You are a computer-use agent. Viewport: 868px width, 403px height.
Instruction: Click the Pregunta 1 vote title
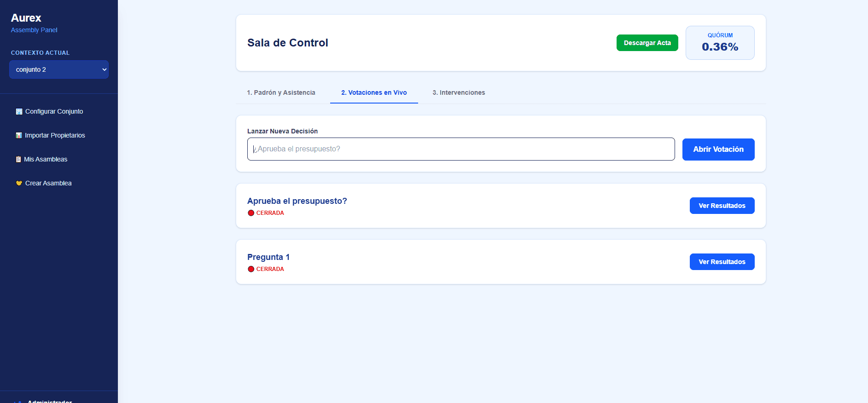pyautogui.click(x=268, y=257)
